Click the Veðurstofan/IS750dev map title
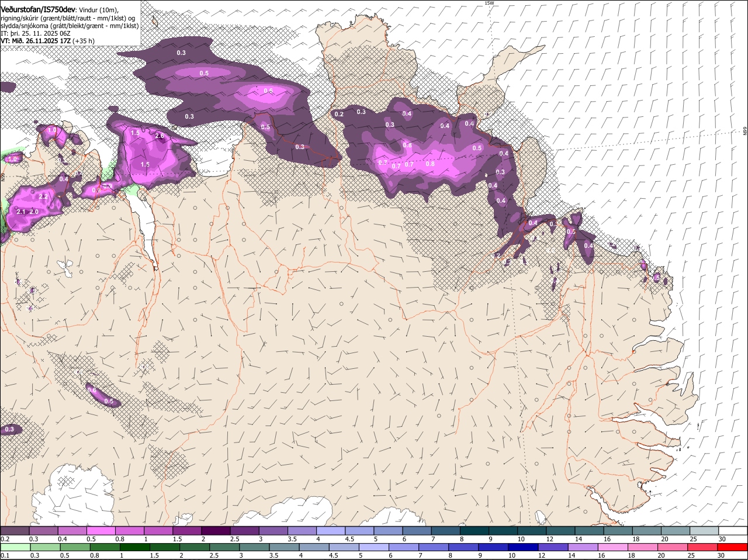The height and width of the screenshot is (560, 748). click(38, 9)
